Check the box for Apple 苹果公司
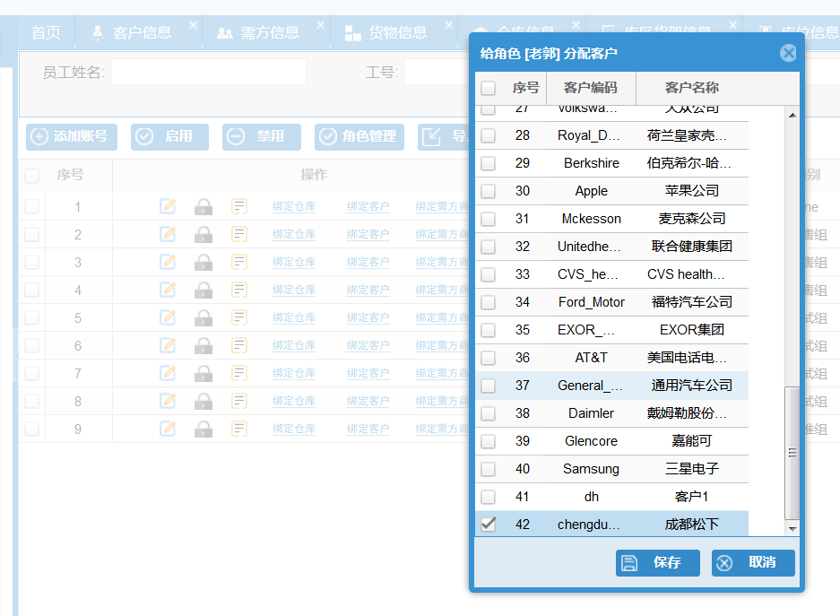The width and height of the screenshot is (840, 616). click(x=488, y=191)
